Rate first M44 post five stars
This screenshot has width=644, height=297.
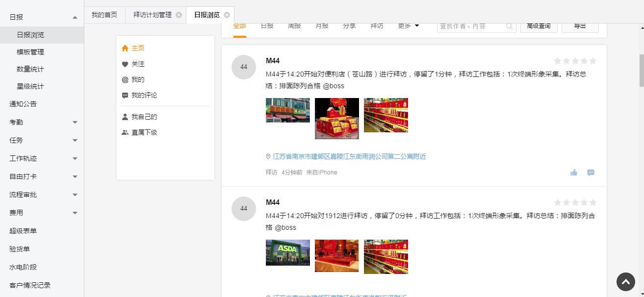[593, 61]
